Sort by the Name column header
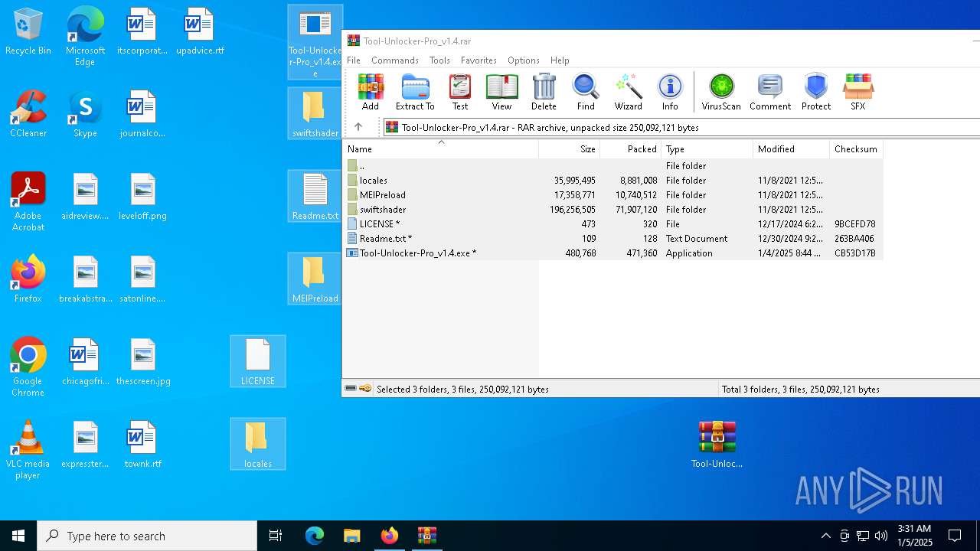The image size is (980, 551). [441, 149]
